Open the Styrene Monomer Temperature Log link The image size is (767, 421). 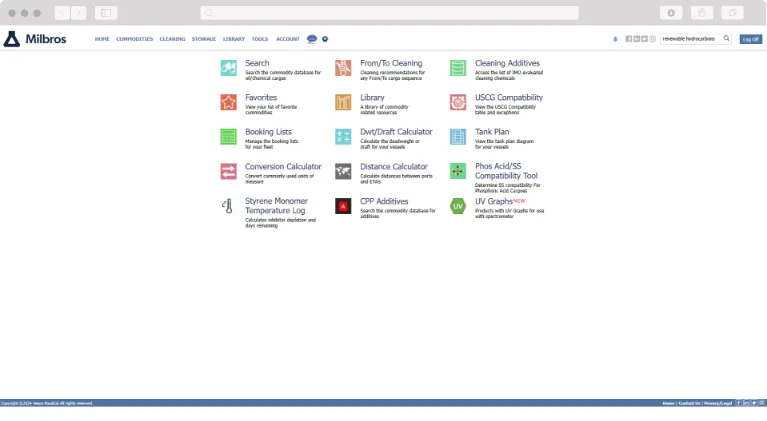pos(276,206)
